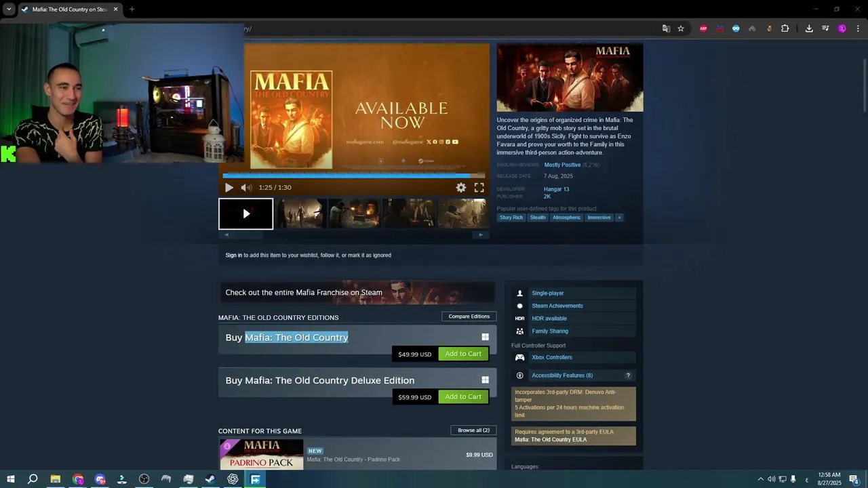Screen dimensions: 868x488
Task: Open OBS Studio from the taskbar
Action: 144,479
